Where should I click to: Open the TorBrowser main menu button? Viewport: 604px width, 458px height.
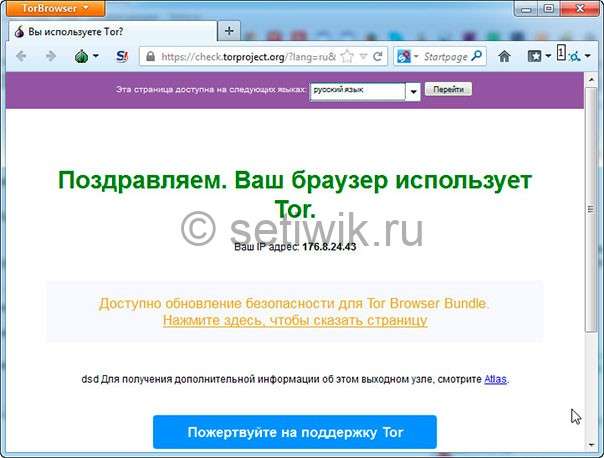click(x=55, y=8)
